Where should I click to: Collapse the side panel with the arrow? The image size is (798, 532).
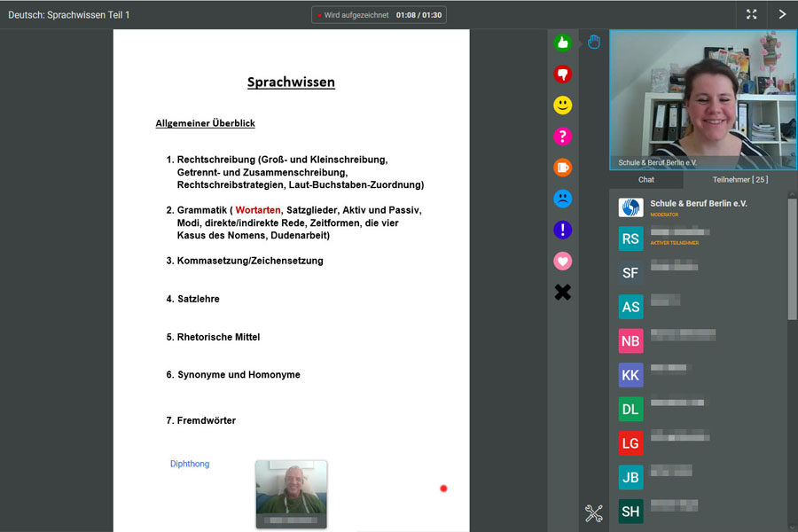click(x=782, y=14)
